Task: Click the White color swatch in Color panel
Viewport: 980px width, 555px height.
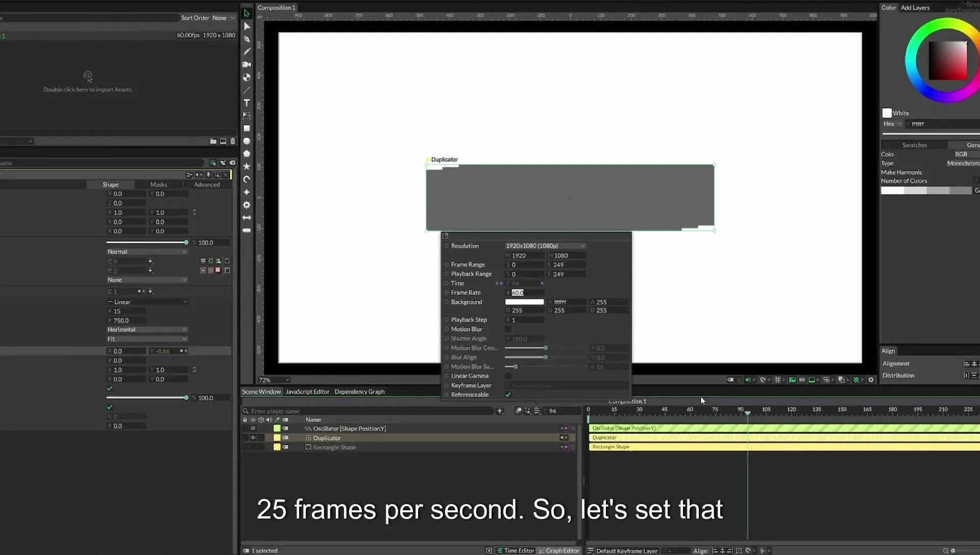Action: click(x=887, y=113)
